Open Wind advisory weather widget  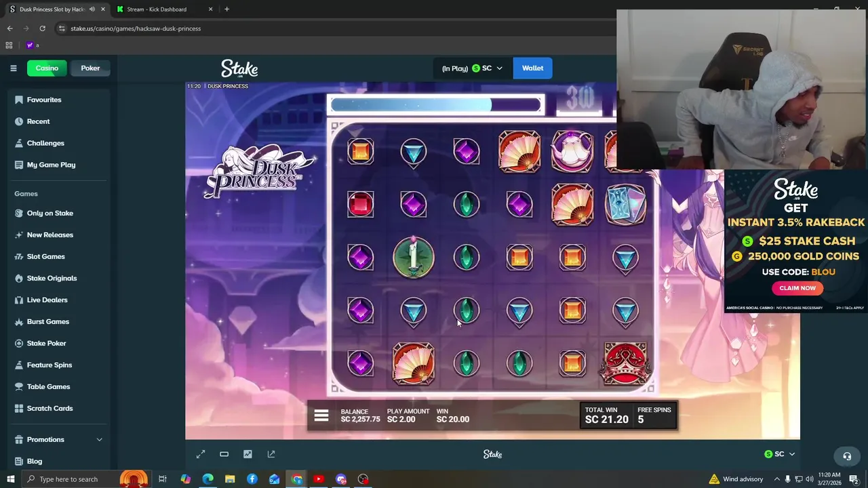(x=736, y=479)
